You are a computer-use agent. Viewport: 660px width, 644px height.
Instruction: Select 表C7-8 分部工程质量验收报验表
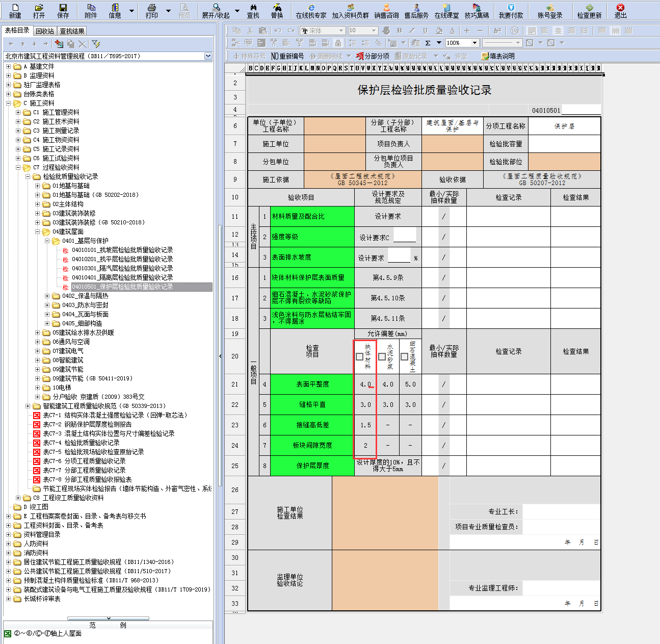(x=87, y=479)
